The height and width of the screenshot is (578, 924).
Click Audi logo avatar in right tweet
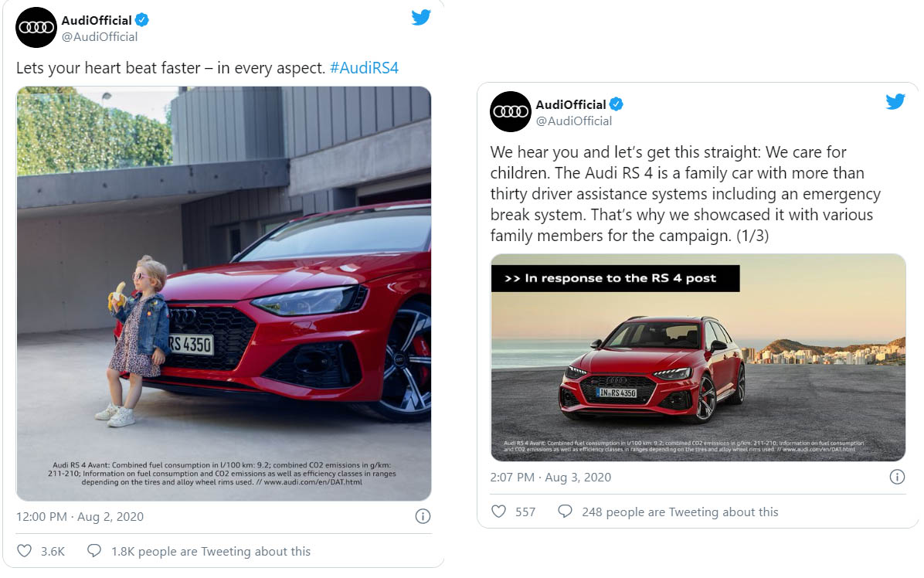[x=511, y=112]
